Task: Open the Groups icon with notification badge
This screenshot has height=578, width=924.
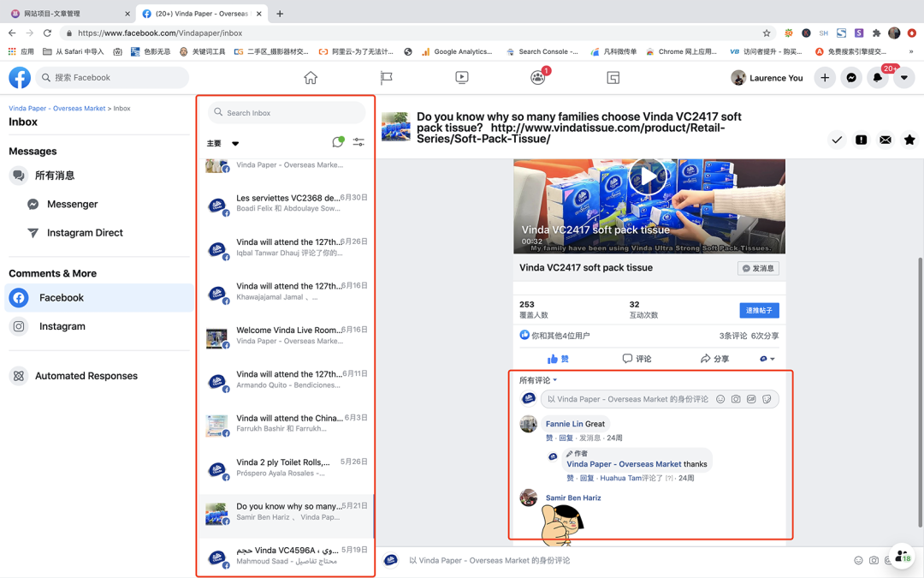Action: [538, 77]
